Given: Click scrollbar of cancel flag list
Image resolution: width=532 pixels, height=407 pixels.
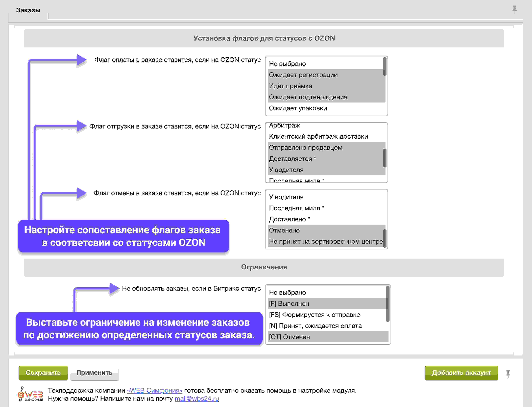Looking at the screenshot, I should tap(384, 238).
